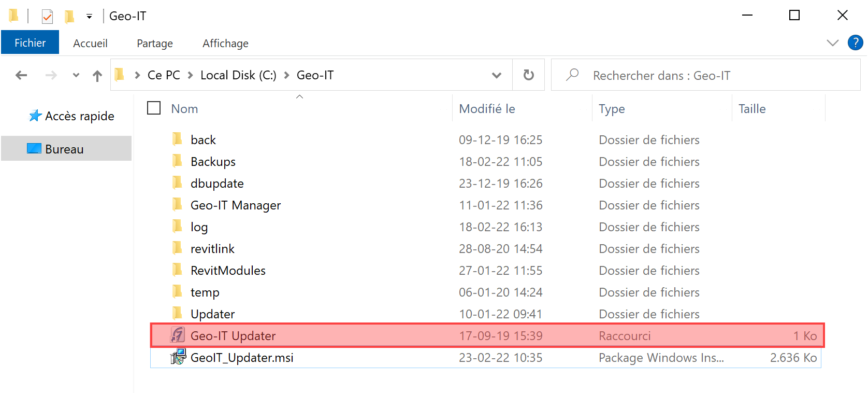
Task: Click the 2.636 Ko size cell
Action: 793,357
